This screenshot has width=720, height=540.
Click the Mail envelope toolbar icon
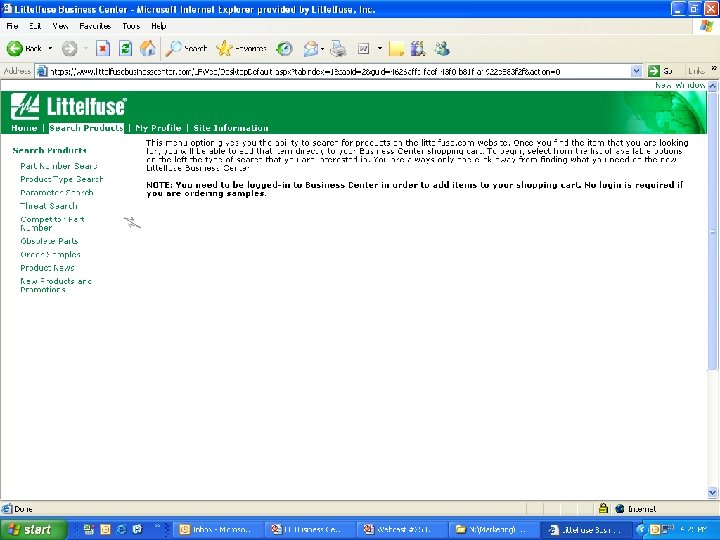311,48
